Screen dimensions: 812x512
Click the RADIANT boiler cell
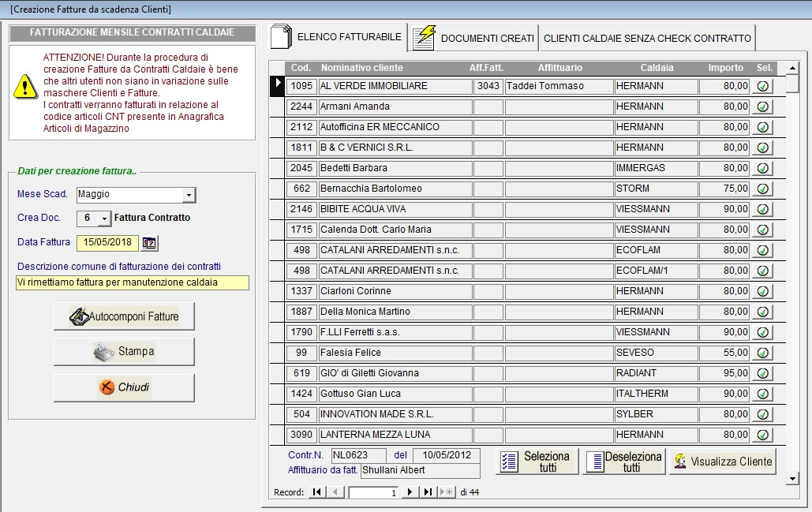pyautogui.click(x=656, y=373)
